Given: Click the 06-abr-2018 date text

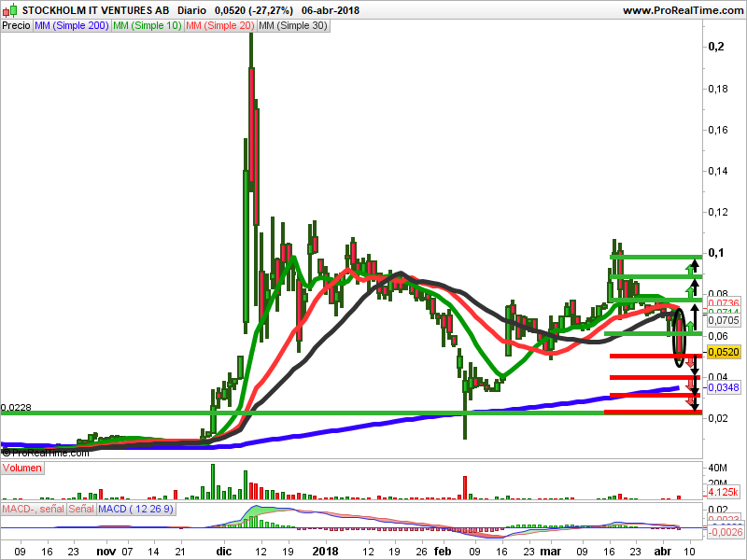Looking at the screenshot, I should [331, 10].
